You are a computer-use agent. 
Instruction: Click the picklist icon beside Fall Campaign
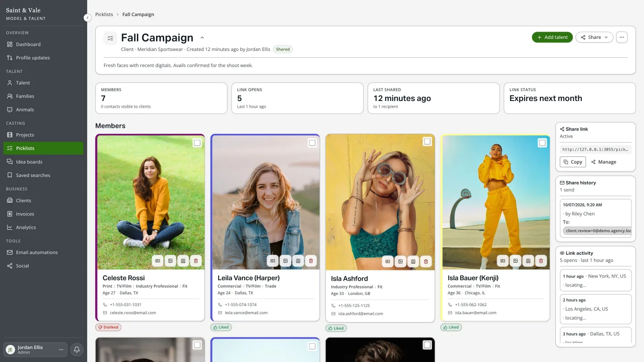[x=110, y=38]
